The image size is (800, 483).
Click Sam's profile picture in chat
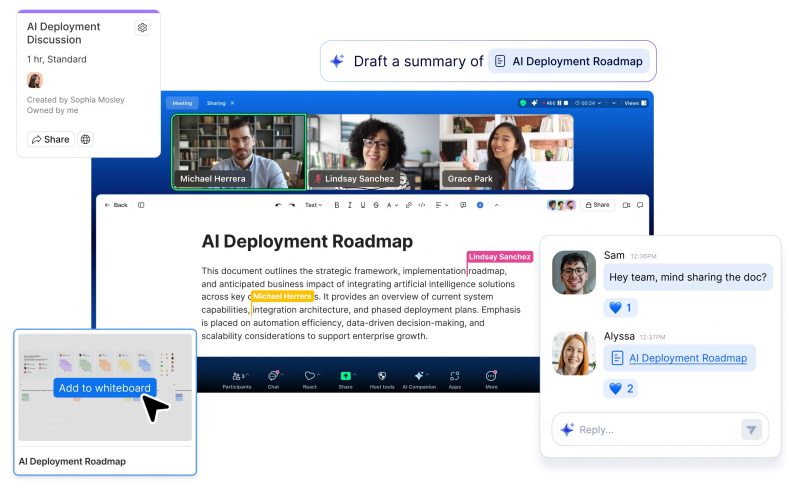[574, 272]
